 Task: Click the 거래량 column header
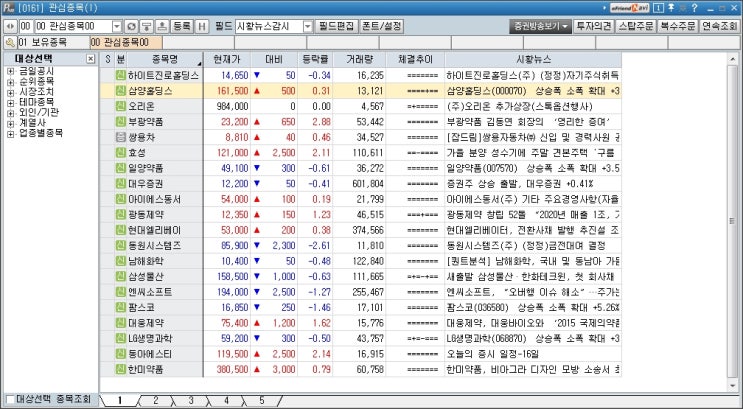point(359,60)
